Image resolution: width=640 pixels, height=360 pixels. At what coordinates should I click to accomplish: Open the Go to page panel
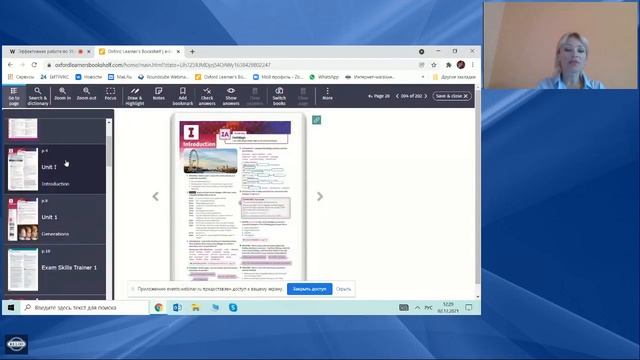coord(14,96)
